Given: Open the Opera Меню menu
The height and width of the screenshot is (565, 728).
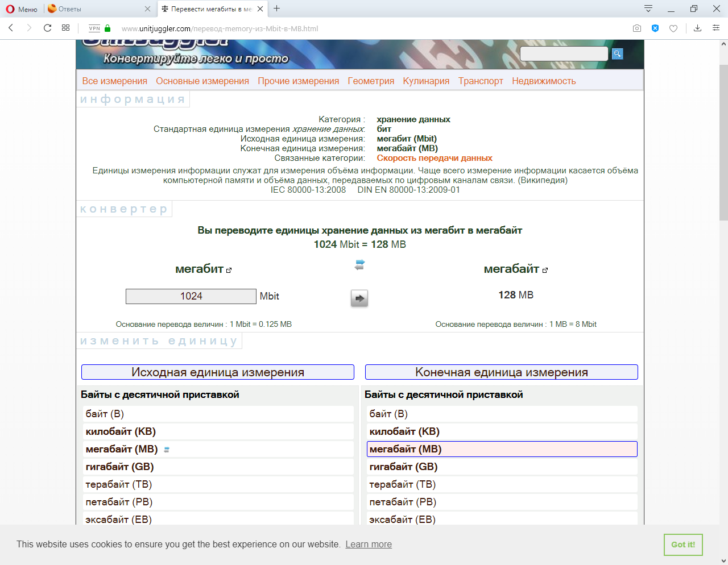Looking at the screenshot, I should tap(22, 9).
